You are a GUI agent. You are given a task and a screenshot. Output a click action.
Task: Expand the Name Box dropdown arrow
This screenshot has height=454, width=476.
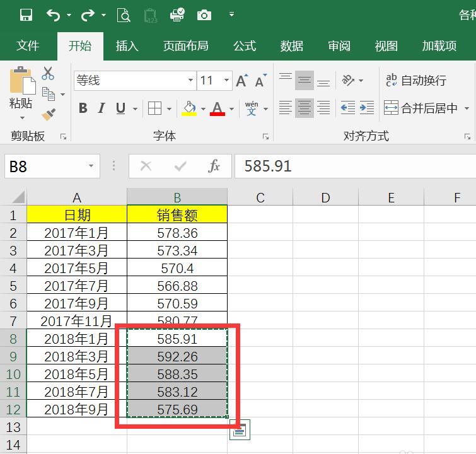tap(91, 166)
